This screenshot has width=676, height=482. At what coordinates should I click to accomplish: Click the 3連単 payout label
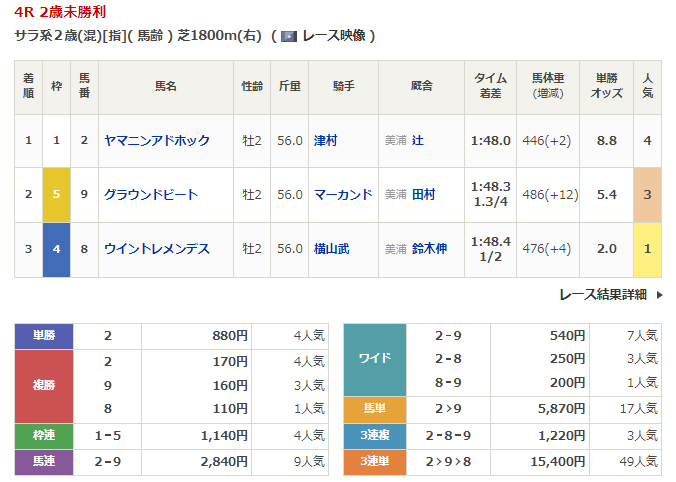374,462
